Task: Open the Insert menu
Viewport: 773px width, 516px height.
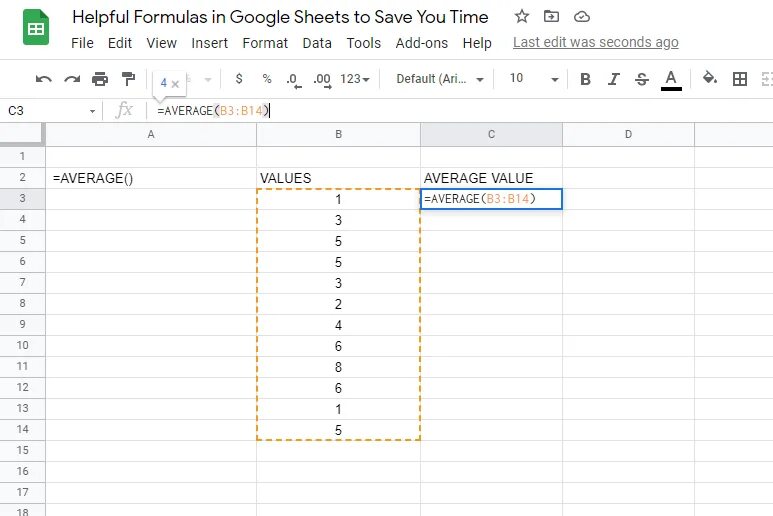Action: (209, 43)
